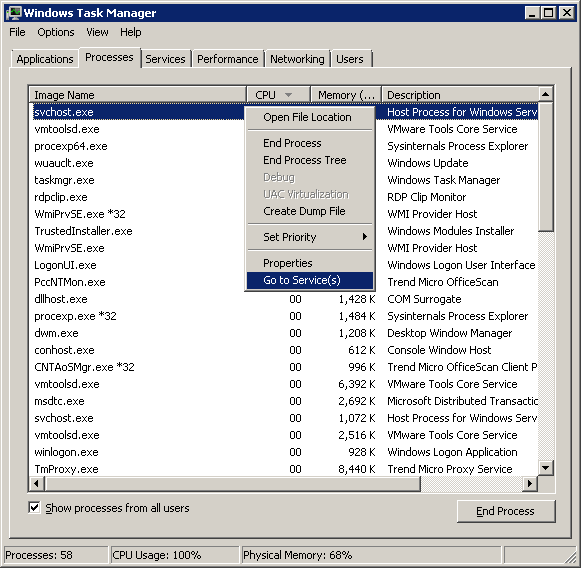Image resolution: width=581 pixels, height=568 pixels.
Task: Click the vertical scrollbar thumb
Action: (x=545, y=167)
